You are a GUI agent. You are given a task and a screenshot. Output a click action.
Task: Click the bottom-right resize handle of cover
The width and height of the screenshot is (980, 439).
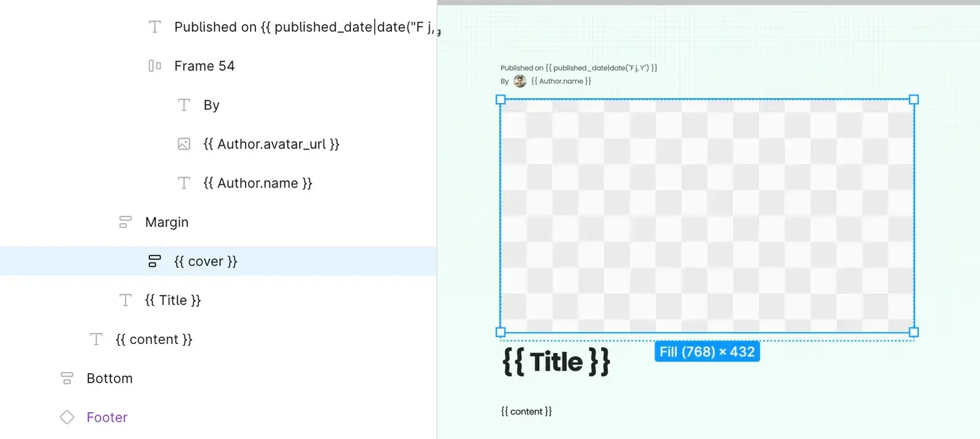tap(914, 332)
